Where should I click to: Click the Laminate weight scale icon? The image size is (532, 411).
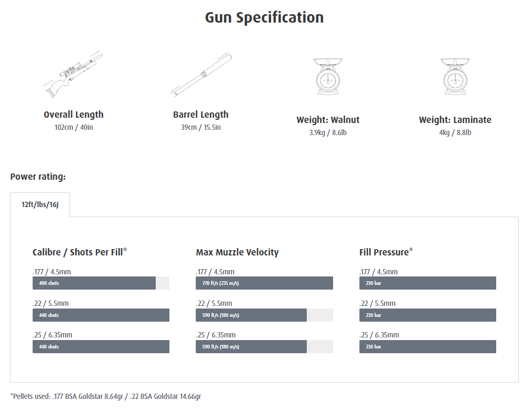point(455,76)
